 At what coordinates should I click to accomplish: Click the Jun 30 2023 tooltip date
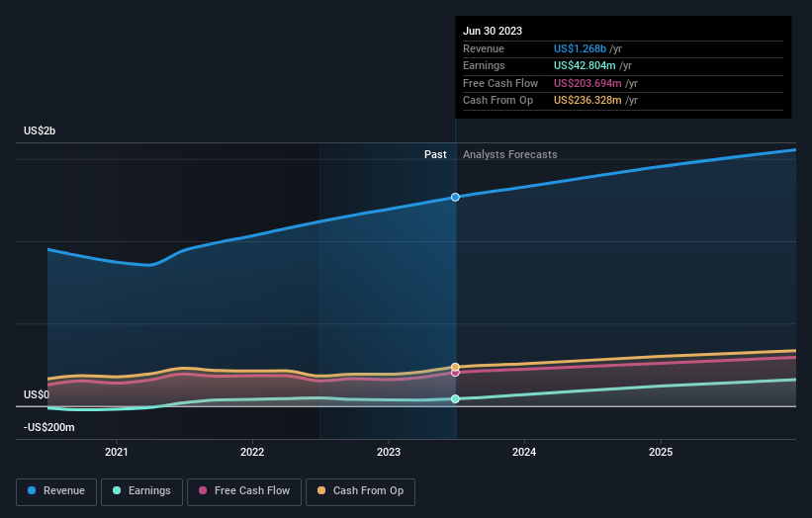(x=493, y=31)
